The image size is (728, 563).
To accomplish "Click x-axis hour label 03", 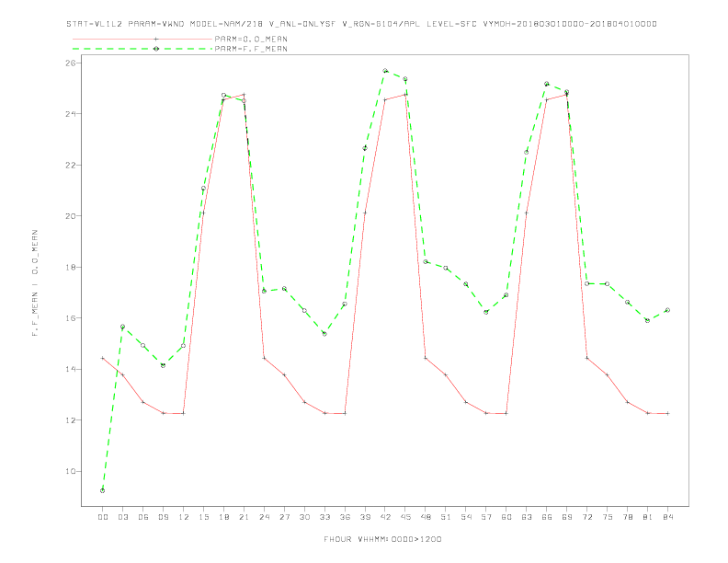I will tap(123, 517).
